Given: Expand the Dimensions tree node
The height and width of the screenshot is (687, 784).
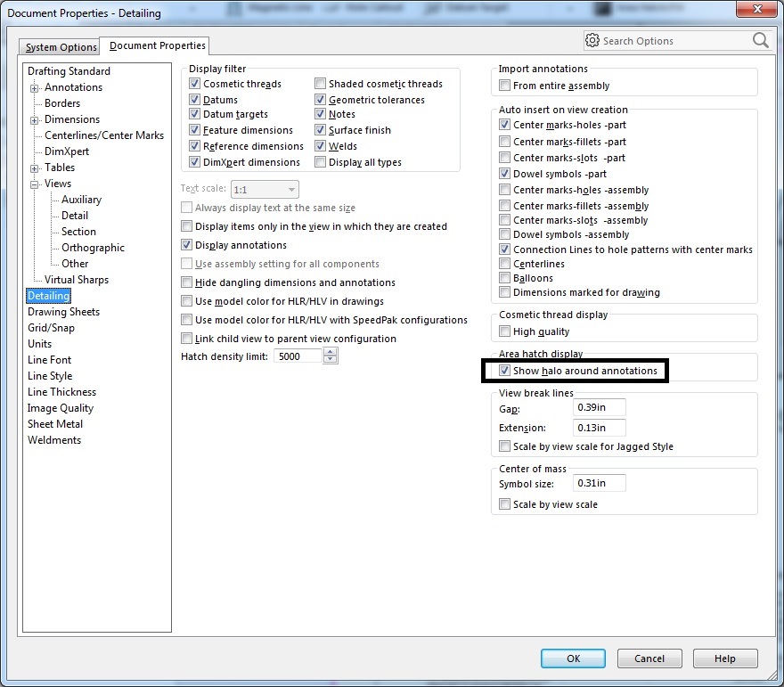Looking at the screenshot, I should click(35, 119).
